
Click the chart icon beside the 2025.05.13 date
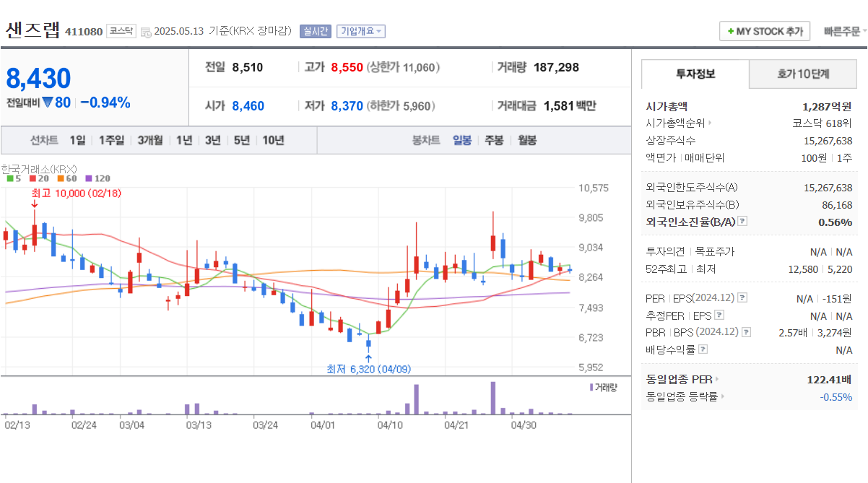click(146, 31)
